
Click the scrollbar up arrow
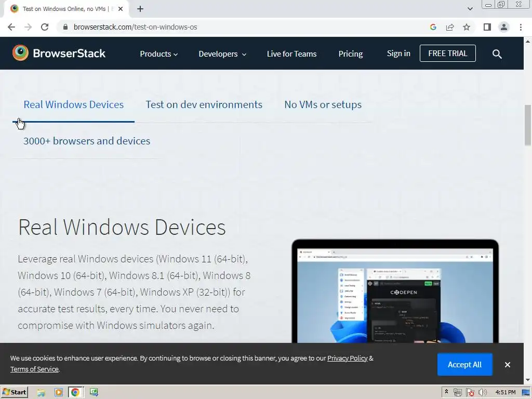tap(528, 42)
